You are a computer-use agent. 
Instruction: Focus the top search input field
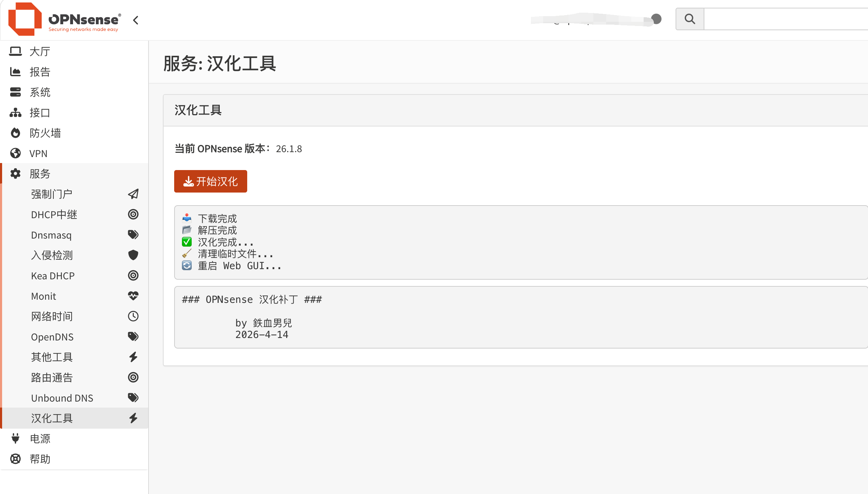786,19
